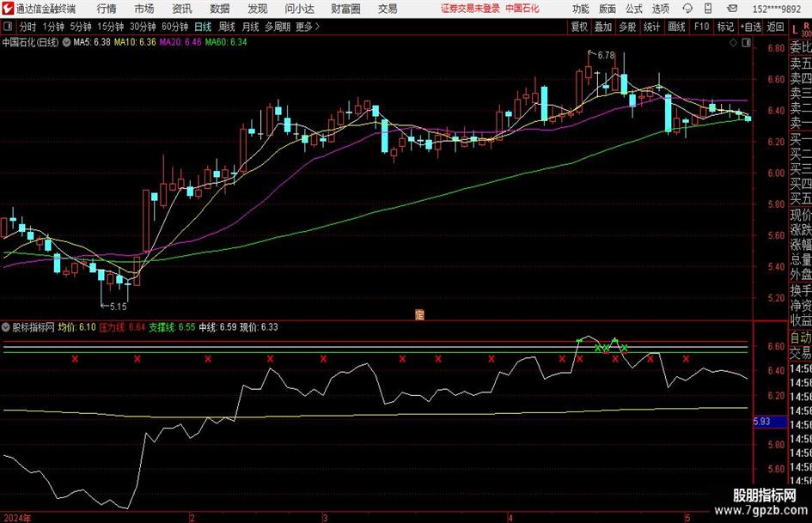Open the 问小达 menu

coord(299,9)
